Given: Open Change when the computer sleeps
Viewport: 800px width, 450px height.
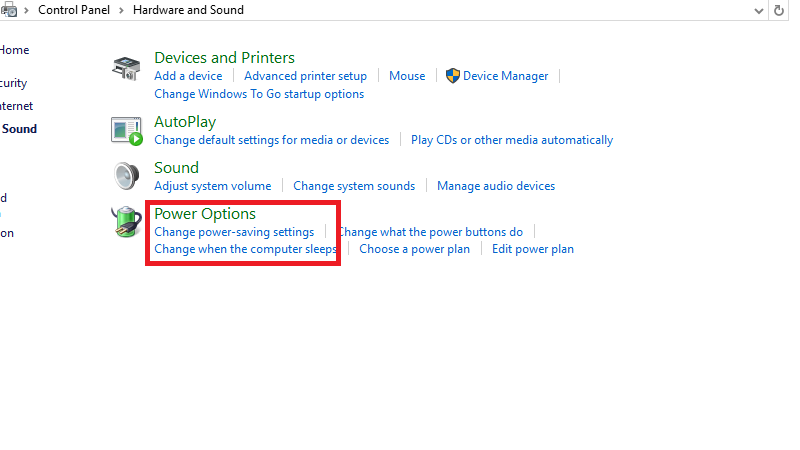Looking at the screenshot, I should [245, 249].
